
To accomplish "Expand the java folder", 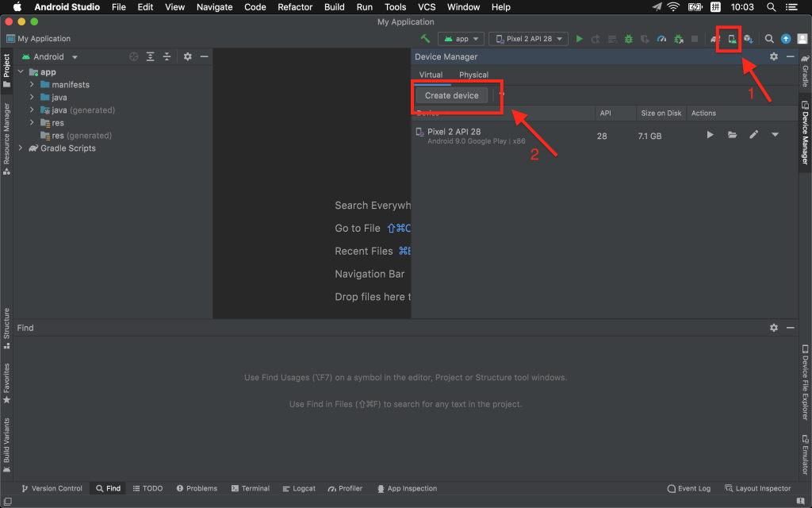I will pos(32,97).
